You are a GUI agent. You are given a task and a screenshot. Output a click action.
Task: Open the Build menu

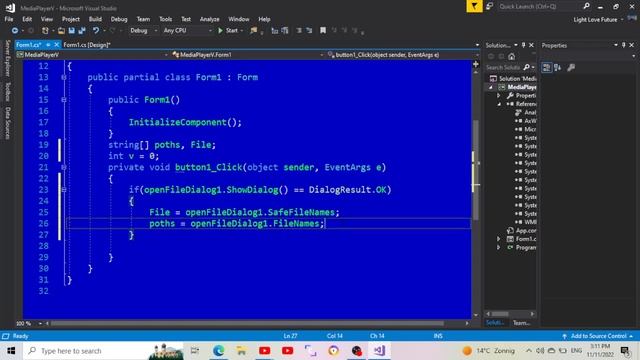(x=95, y=19)
